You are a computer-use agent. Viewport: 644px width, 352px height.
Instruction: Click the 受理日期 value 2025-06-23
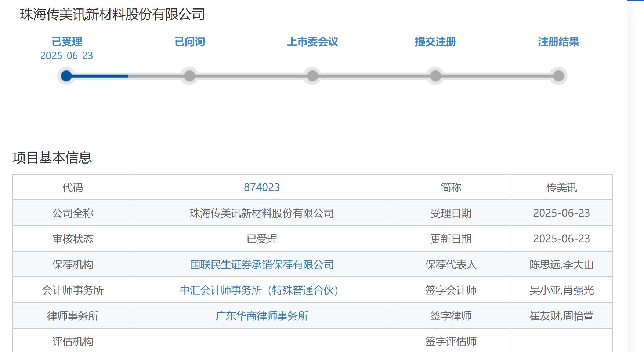tap(561, 213)
